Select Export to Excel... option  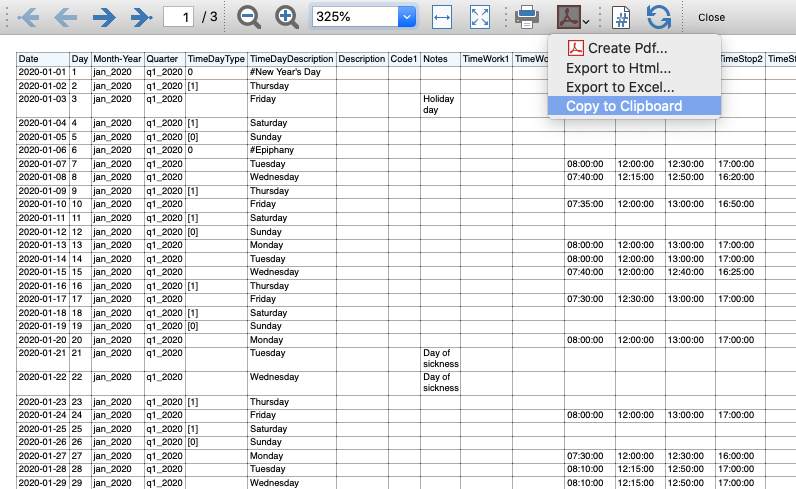635,87
